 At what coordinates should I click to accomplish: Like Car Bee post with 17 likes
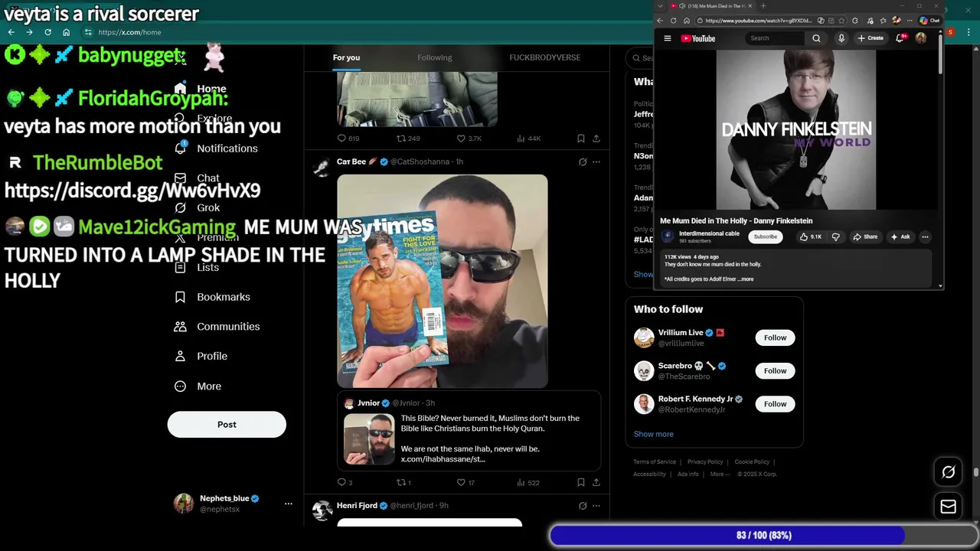point(465,482)
